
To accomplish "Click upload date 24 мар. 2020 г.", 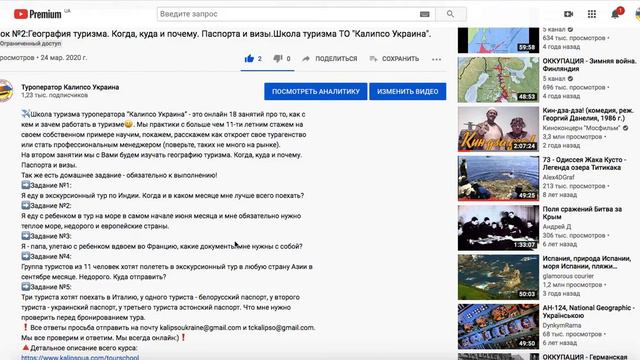I will [x=64, y=58].
